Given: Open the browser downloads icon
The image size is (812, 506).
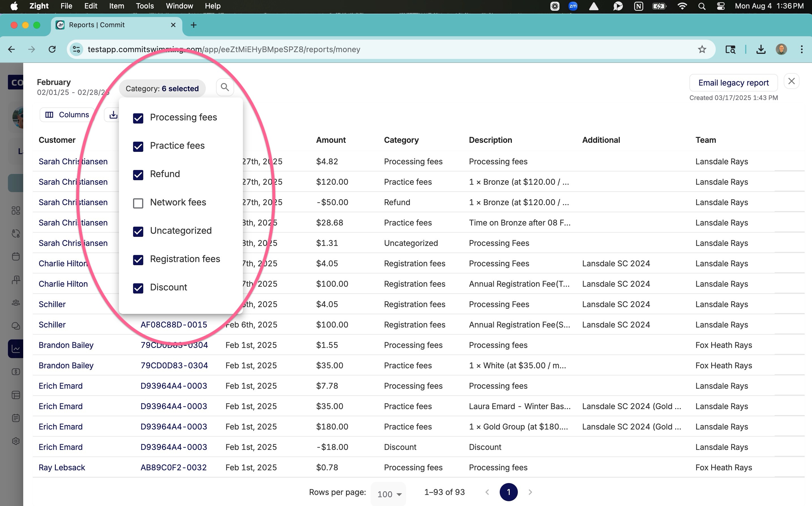Looking at the screenshot, I should (x=761, y=50).
